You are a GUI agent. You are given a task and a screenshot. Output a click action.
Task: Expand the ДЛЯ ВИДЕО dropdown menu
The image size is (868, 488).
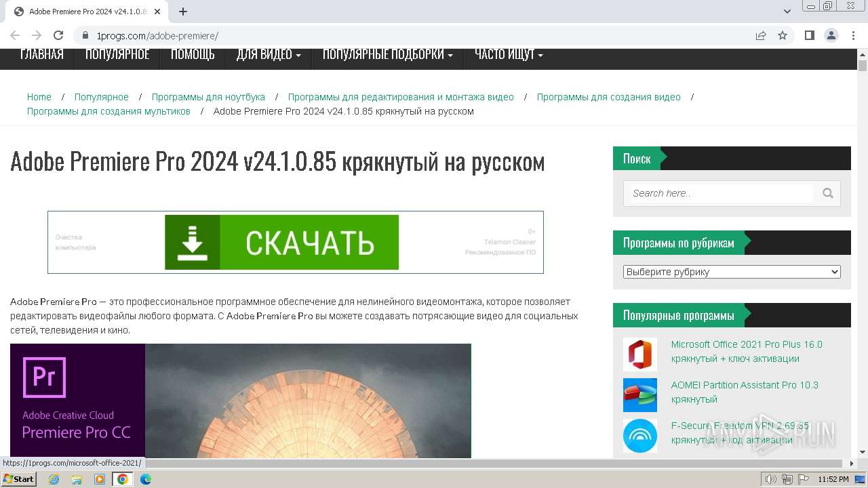[x=269, y=55]
